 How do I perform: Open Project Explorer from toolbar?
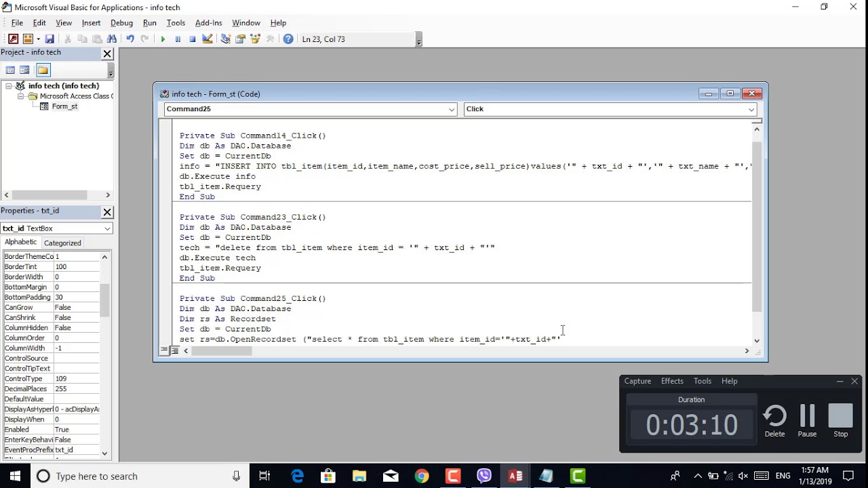click(x=226, y=39)
